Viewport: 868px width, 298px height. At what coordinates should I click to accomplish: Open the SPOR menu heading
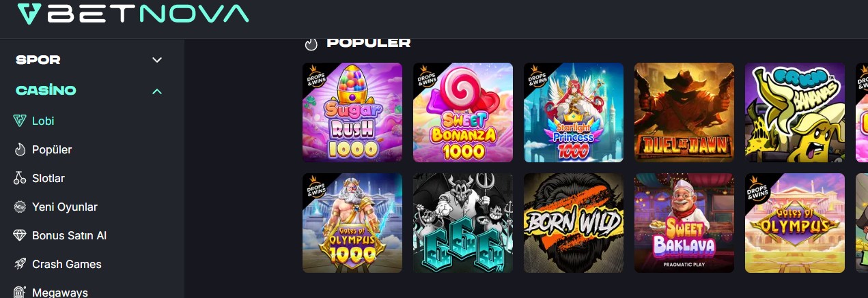(38, 60)
